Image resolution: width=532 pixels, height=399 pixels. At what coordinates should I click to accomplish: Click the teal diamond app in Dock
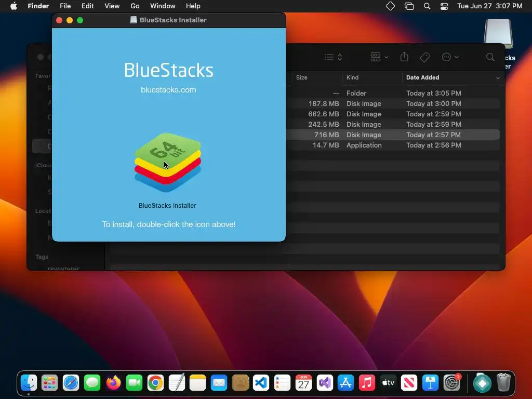tap(482, 383)
